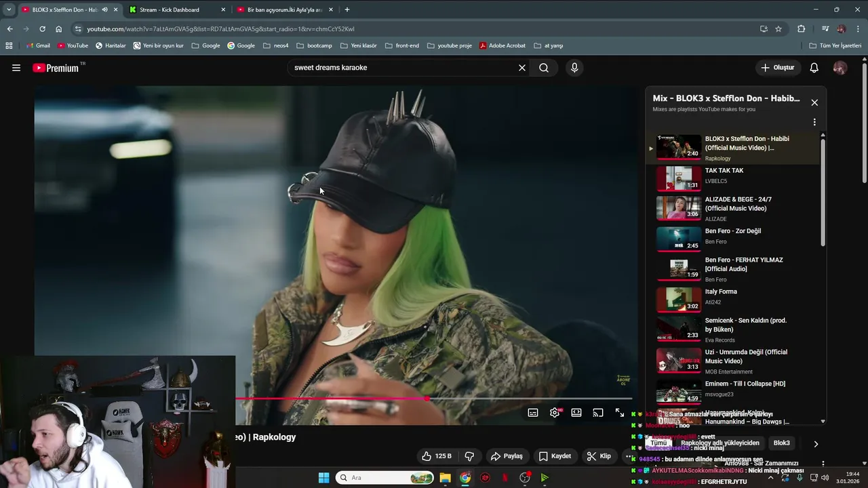Screen dimensions: 868x488
Task: Like the video showing 125 B
Action: pyautogui.click(x=436, y=456)
